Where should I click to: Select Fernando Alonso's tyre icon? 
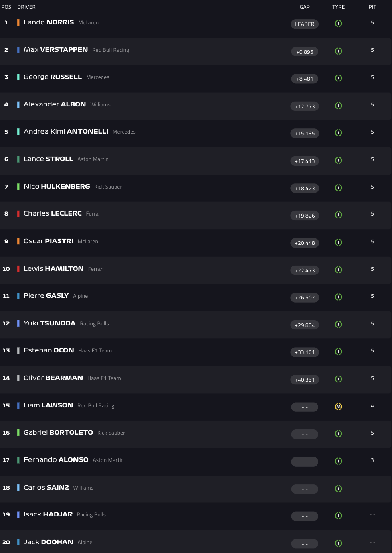point(338,461)
